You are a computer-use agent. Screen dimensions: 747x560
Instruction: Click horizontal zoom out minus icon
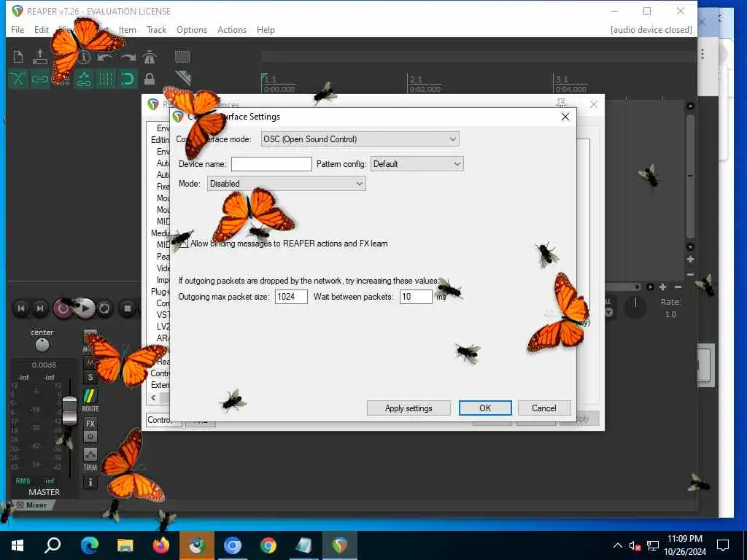click(678, 287)
